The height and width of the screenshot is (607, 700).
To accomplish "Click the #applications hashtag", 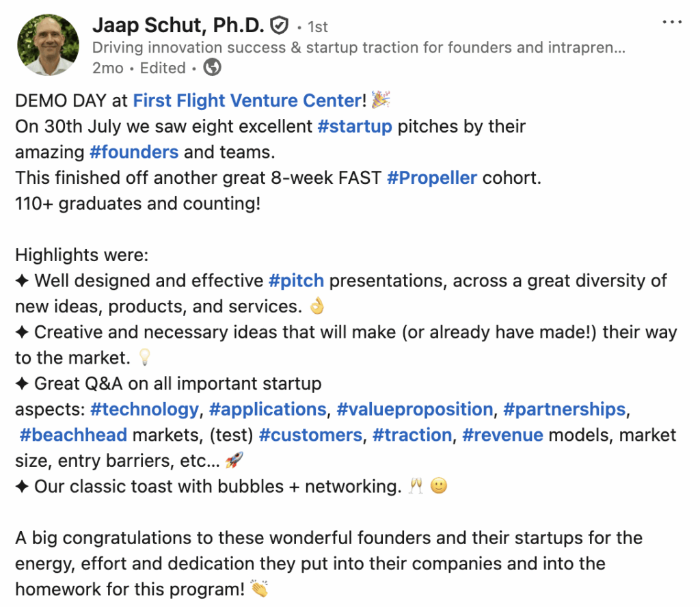I will point(268,409).
